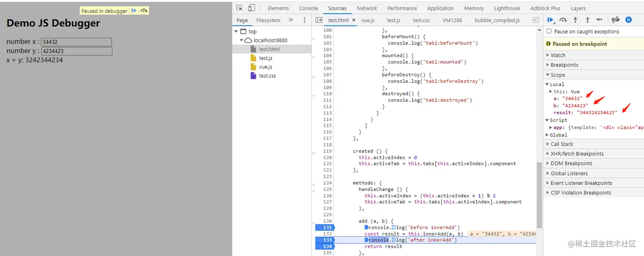644x256 pixels.
Task: Deactivate breakpoints icon
Action: [x=615, y=20]
